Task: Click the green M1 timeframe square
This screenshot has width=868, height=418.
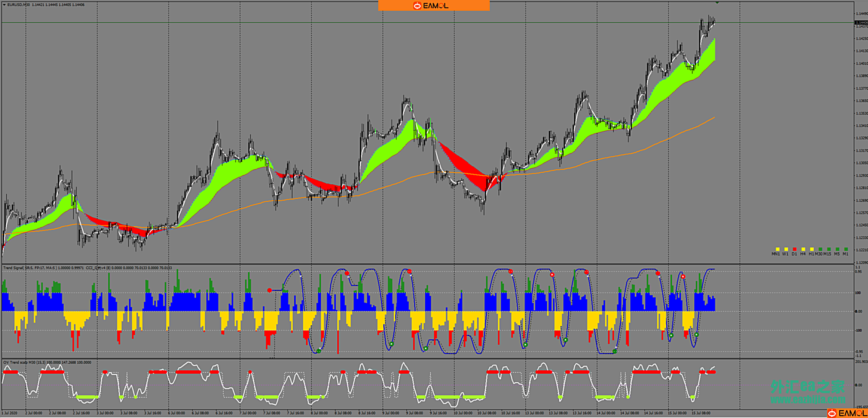Action: (x=846, y=249)
